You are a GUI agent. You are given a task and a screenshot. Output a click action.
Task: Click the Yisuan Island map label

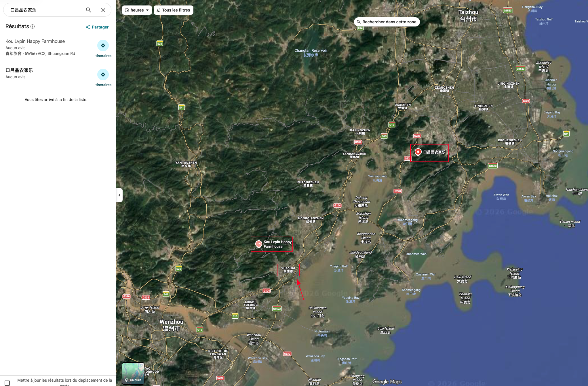[x=570, y=224]
